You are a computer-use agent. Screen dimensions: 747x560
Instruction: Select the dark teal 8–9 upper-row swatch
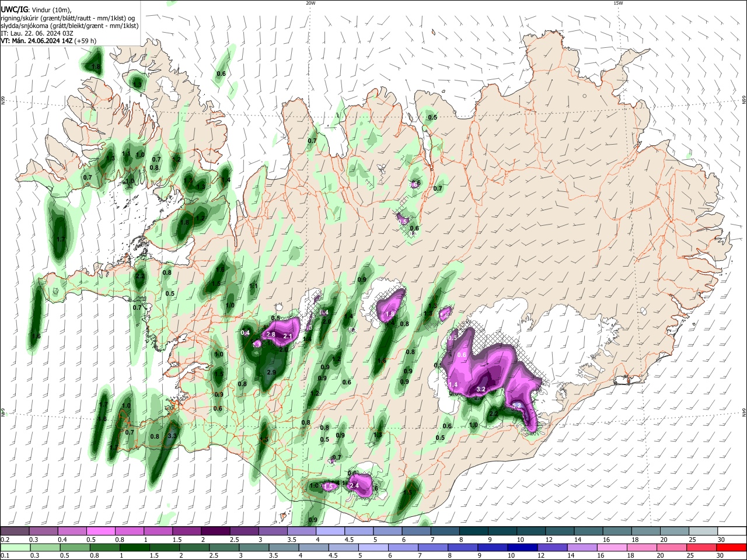click(474, 531)
